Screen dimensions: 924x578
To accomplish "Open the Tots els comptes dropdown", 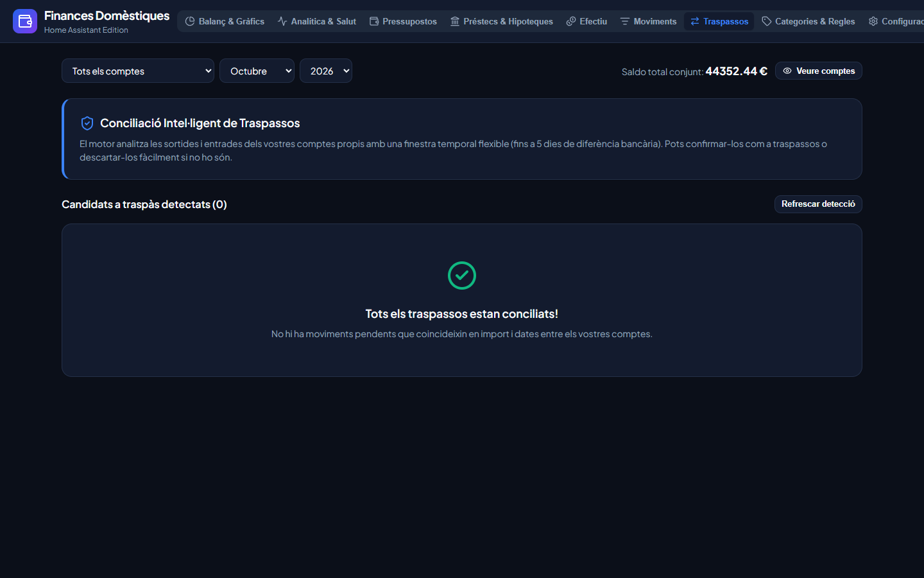I will click(138, 71).
